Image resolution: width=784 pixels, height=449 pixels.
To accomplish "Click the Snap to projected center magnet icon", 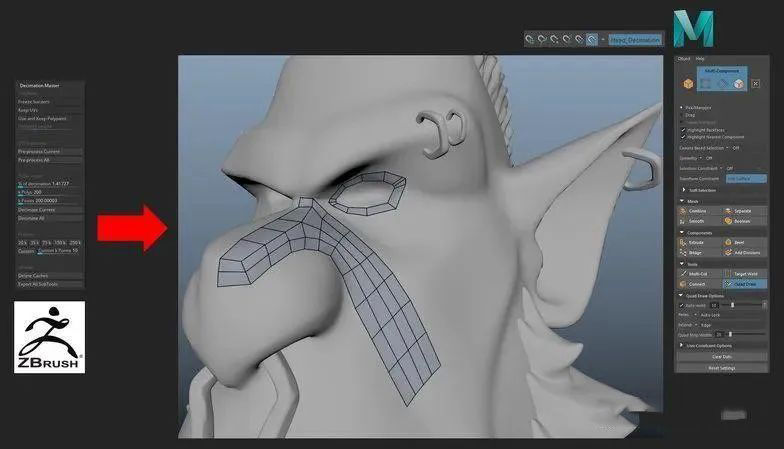I will (566, 39).
